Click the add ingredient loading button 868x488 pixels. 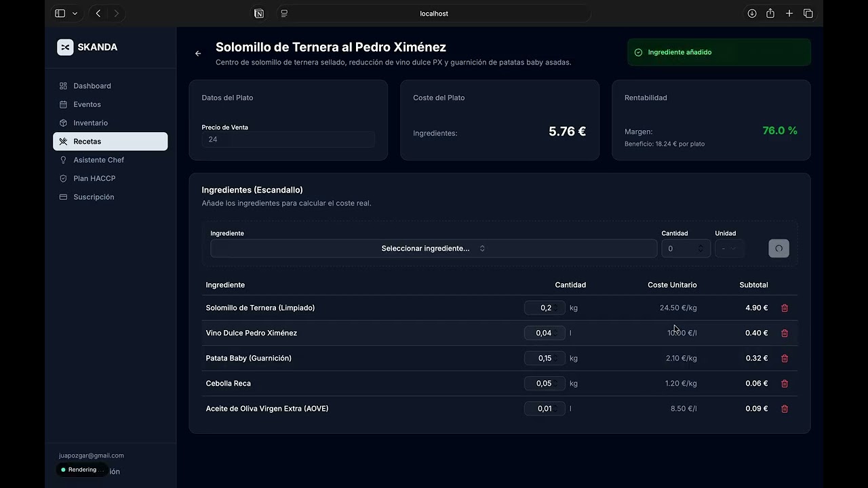pos(778,249)
